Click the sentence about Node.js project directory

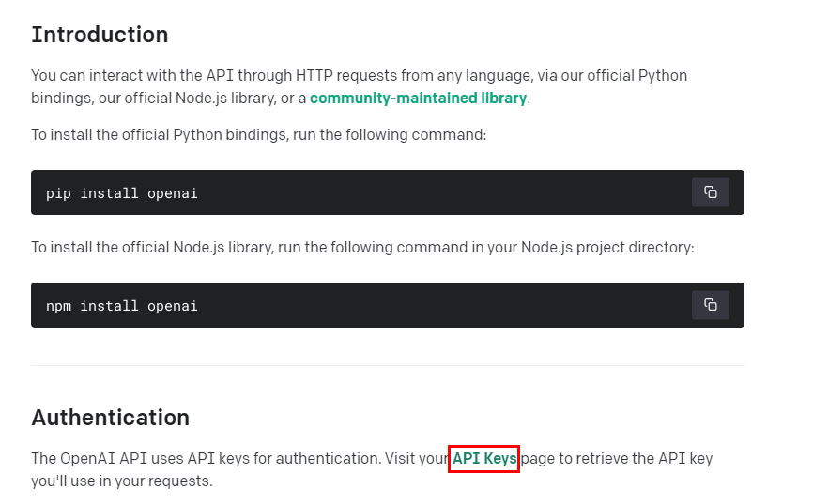point(361,248)
